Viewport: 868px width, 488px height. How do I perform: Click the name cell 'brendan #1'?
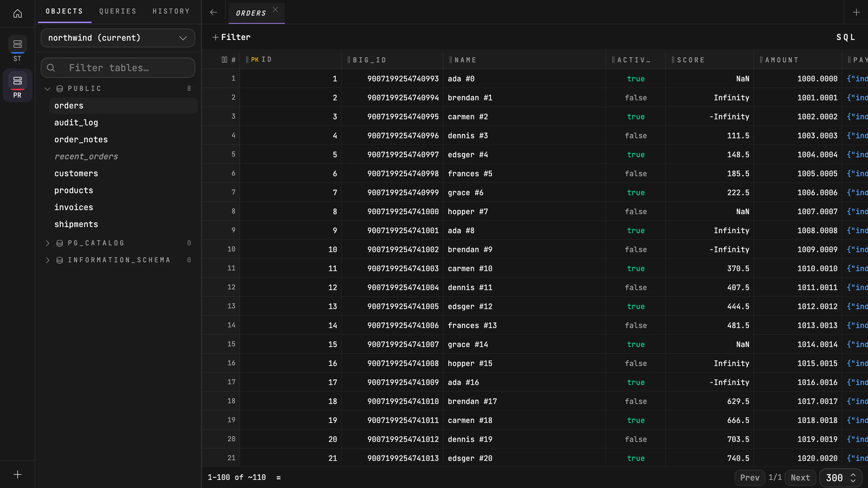pyautogui.click(x=525, y=98)
